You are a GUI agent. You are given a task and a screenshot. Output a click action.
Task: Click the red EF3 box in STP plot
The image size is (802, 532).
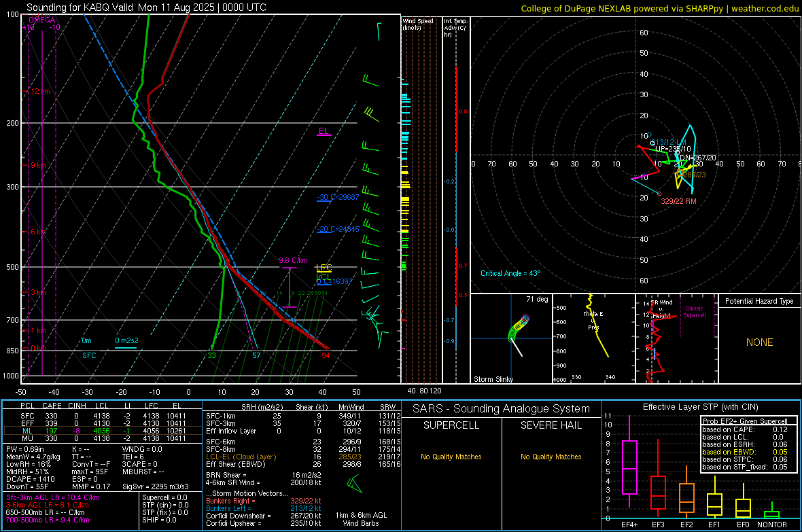pos(658,493)
